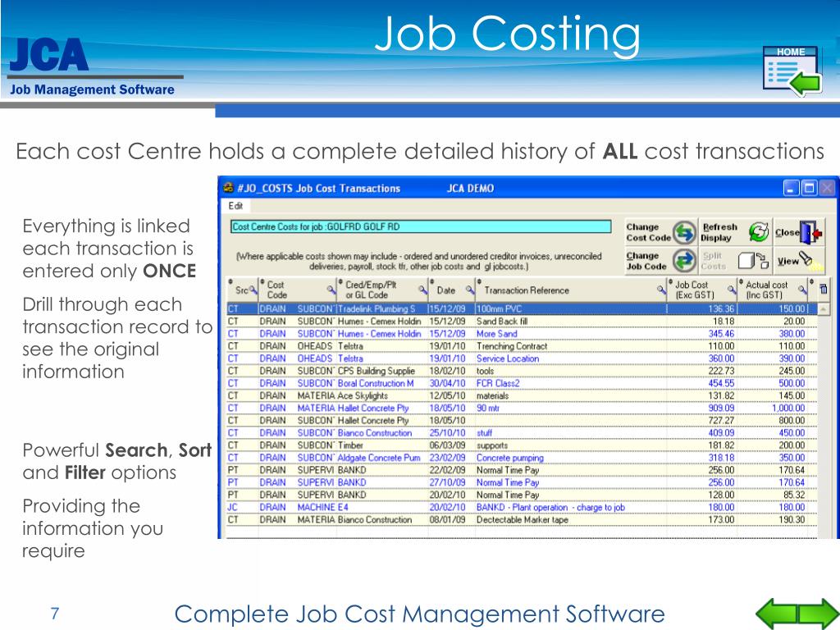The image size is (840, 630).
Task: Select the 'BANKD - Plant operation' transaction
Action: coord(523,507)
